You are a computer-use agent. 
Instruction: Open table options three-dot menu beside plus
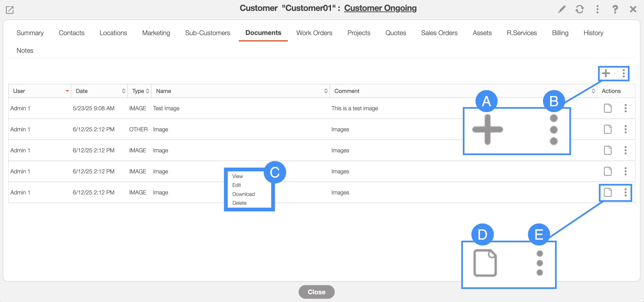click(624, 73)
